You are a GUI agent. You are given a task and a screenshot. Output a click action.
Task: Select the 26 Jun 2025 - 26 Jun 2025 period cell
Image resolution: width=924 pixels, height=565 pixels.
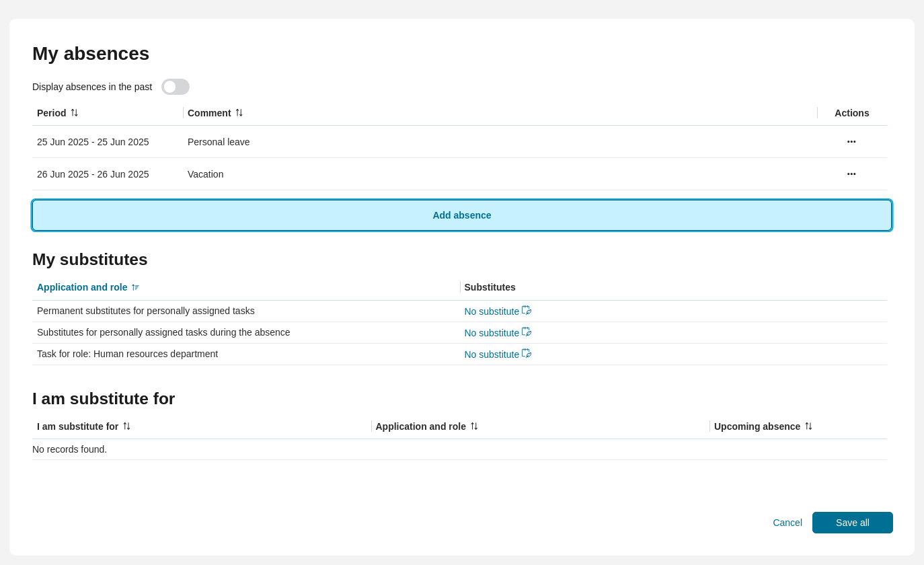pyautogui.click(x=93, y=174)
